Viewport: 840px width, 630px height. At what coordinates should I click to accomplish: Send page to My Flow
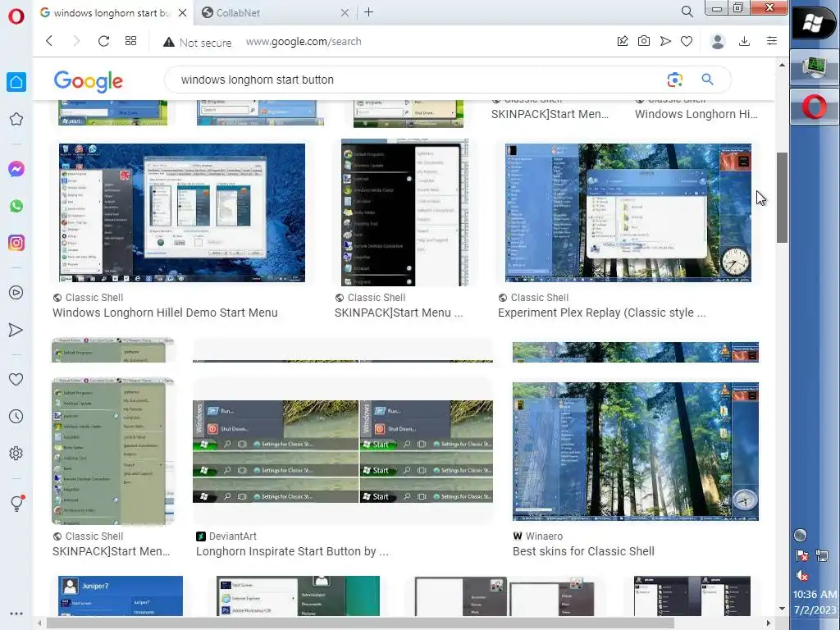(x=665, y=41)
